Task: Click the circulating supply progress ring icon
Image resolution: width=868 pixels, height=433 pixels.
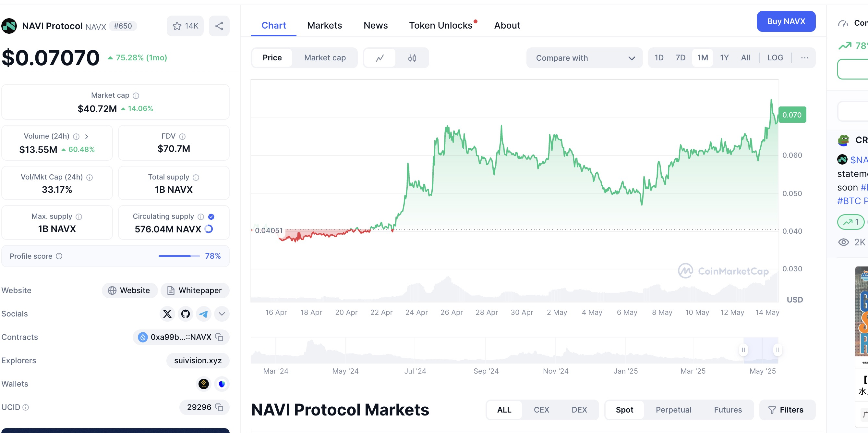Action: (209, 229)
